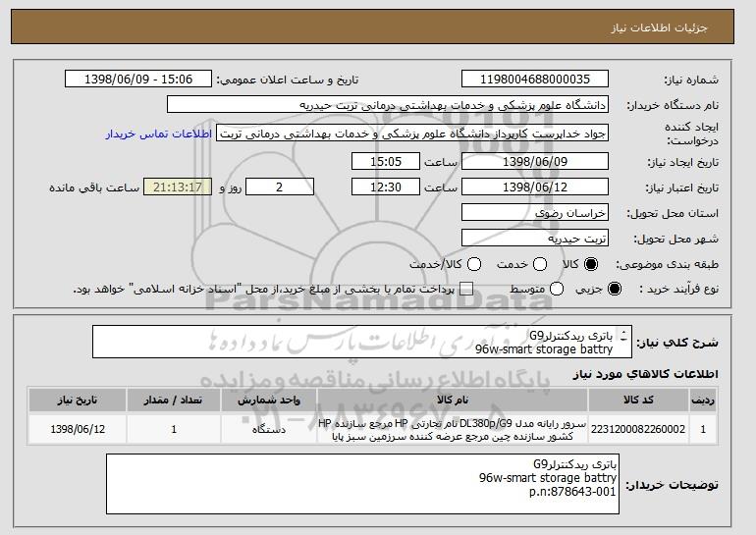Click the public announcement date field 1398/06/09 - 15:06
The image size is (756, 535).
pyautogui.click(x=138, y=80)
